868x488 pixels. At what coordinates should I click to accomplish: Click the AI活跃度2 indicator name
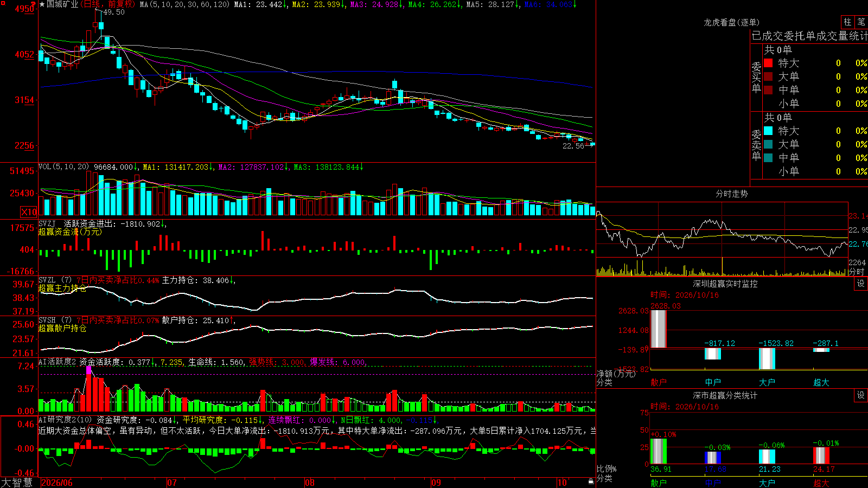click(x=58, y=362)
